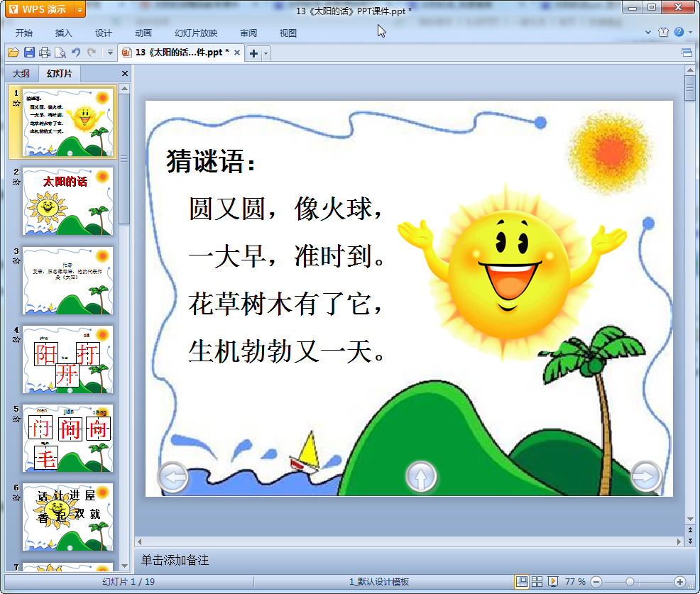Screen dimensions: 700x594
Task: Click the next arrow button on slide
Action: [645, 477]
